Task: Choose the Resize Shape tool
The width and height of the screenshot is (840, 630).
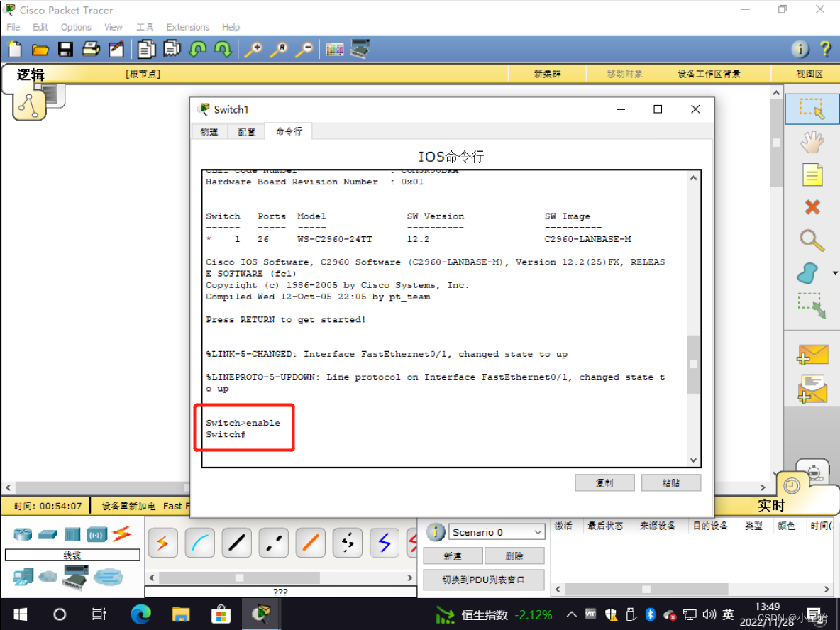Action: pyautogui.click(x=812, y=305)
